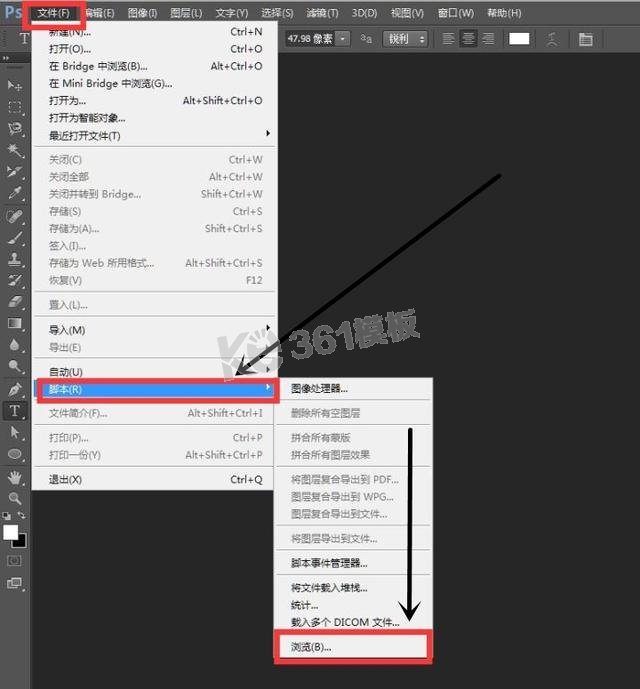Open the 文字(Y) menu
Image resolution: width=640 pixels, height=689 pixels.
232,13
